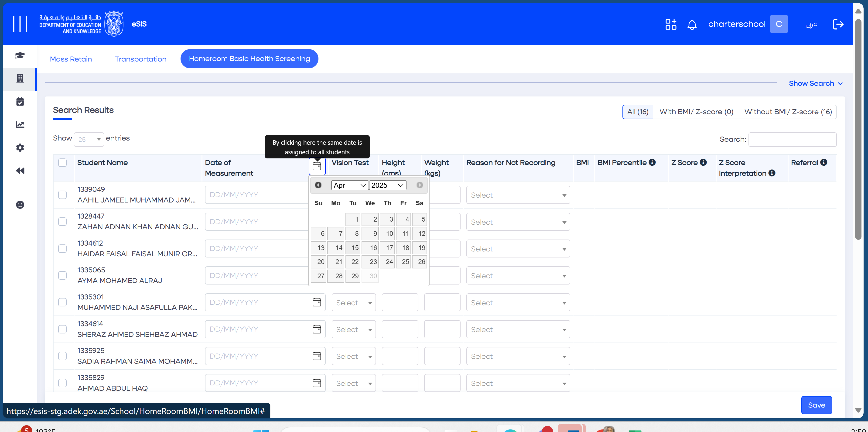
Task: Click the previous month arrow in datepicker
Action: [x=318, y=185]
